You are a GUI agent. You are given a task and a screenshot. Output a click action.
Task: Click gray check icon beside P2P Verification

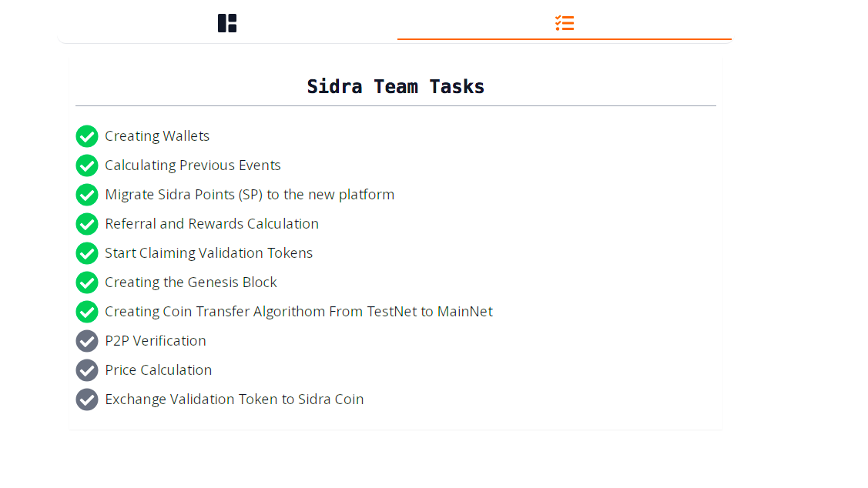(x=87, y=341)
